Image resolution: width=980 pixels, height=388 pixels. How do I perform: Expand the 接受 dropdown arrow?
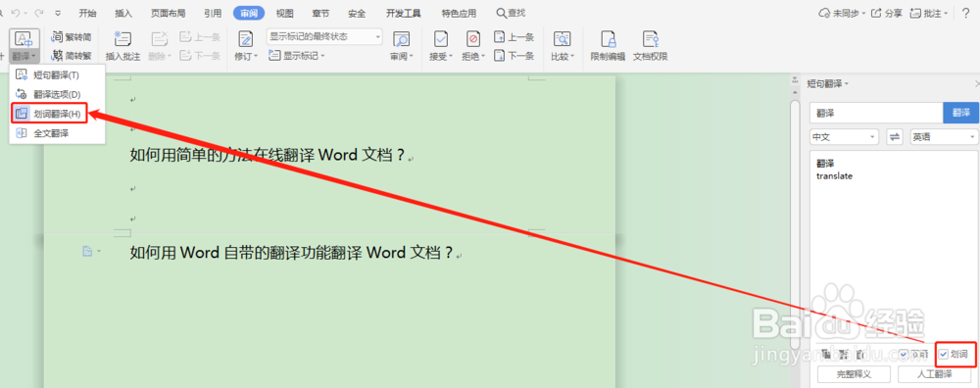(451, 57)
